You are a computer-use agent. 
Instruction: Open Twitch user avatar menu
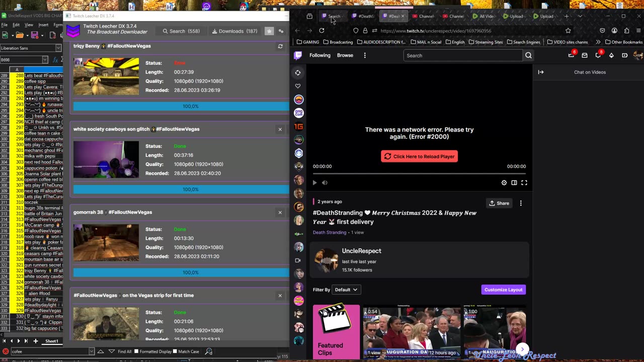coord(638,55)
